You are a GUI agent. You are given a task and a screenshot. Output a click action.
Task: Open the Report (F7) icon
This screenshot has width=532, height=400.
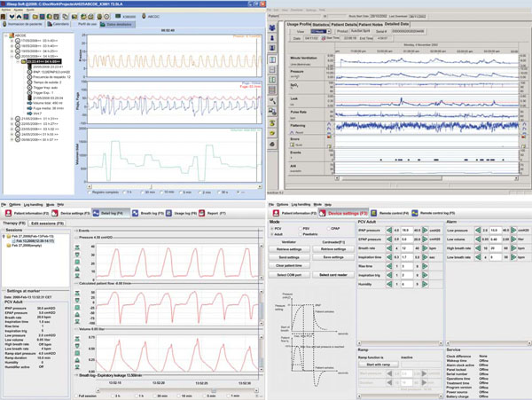pos(202,213)
